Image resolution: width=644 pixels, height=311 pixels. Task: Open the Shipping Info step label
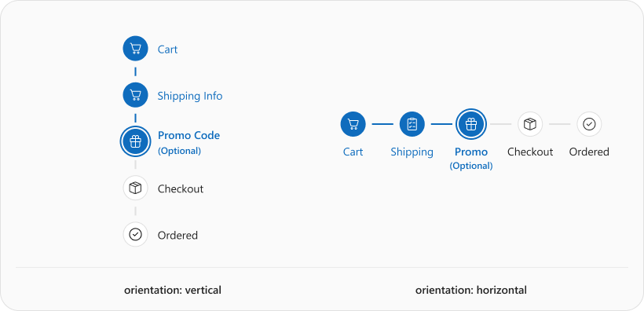pyautogui.click(x=190, y=96)
